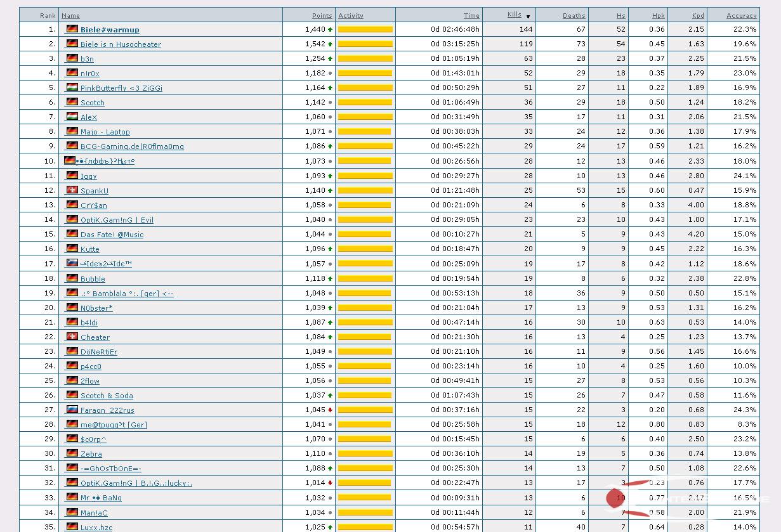
Task: Click the green up arrow in b3n's row
Action: pyautogui.click(x=330, y=58)
